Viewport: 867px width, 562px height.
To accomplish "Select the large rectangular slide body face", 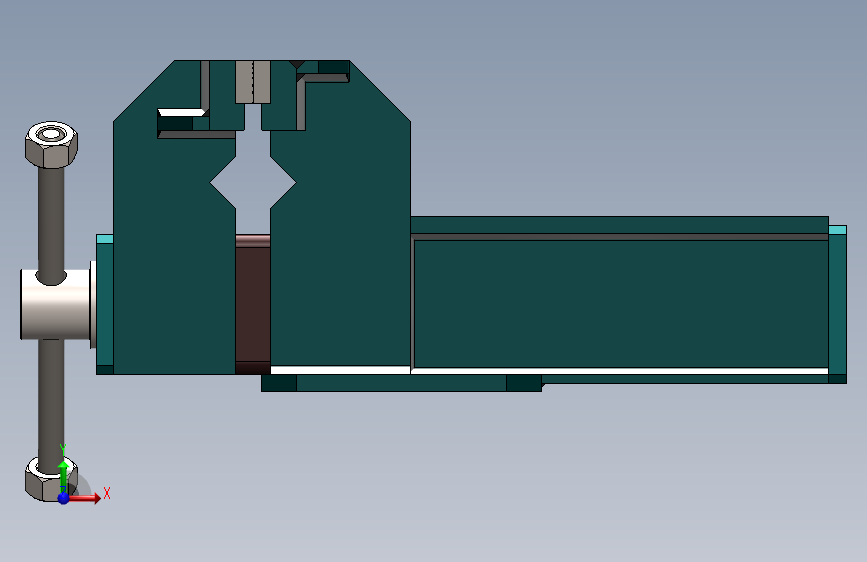I will pos(620,303).
